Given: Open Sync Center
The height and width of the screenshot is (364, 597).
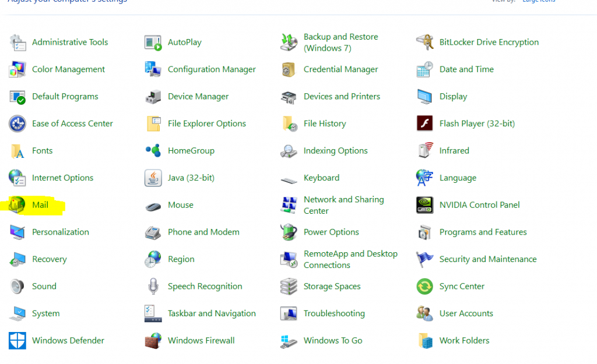Looking at the screenshot, I should coord(463,286).
